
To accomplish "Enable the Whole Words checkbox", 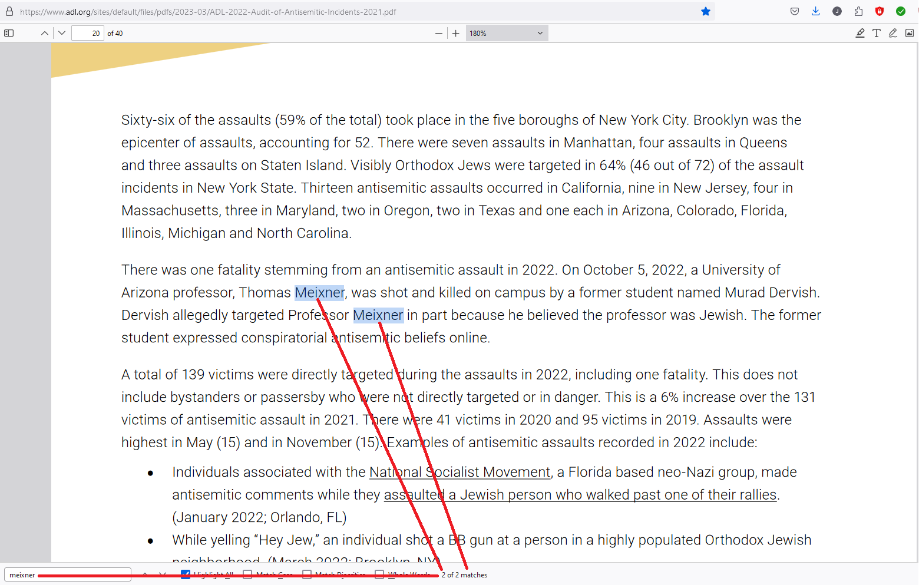I will tap(379, 574).
